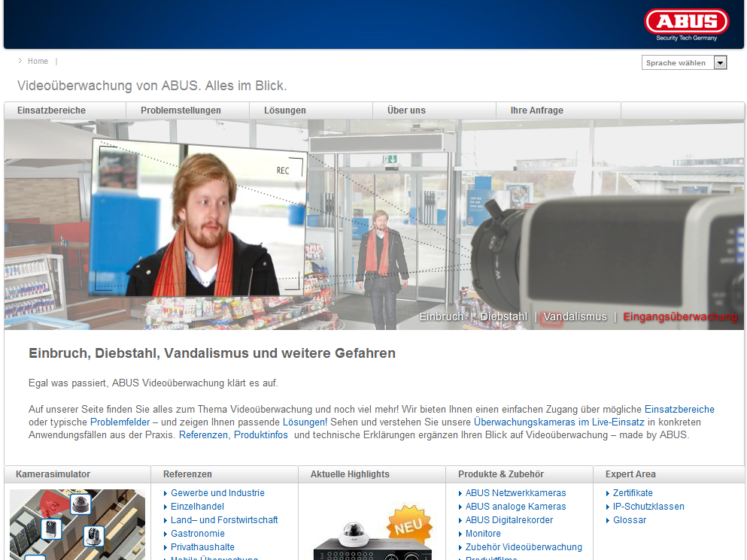Viewport: 747px width, 560px height.
Task: Open the Zertifikate link
Action: click(633, 493)
